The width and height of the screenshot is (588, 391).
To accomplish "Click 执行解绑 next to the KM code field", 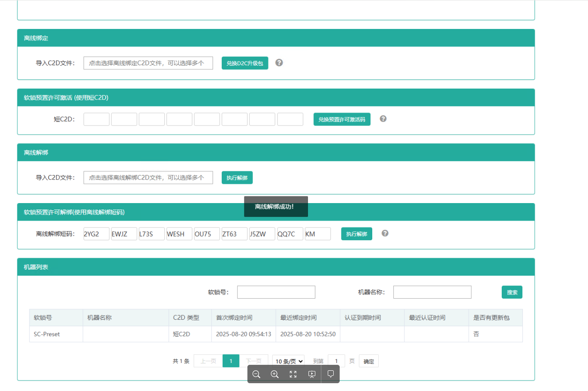I will (x=357, y=234).
